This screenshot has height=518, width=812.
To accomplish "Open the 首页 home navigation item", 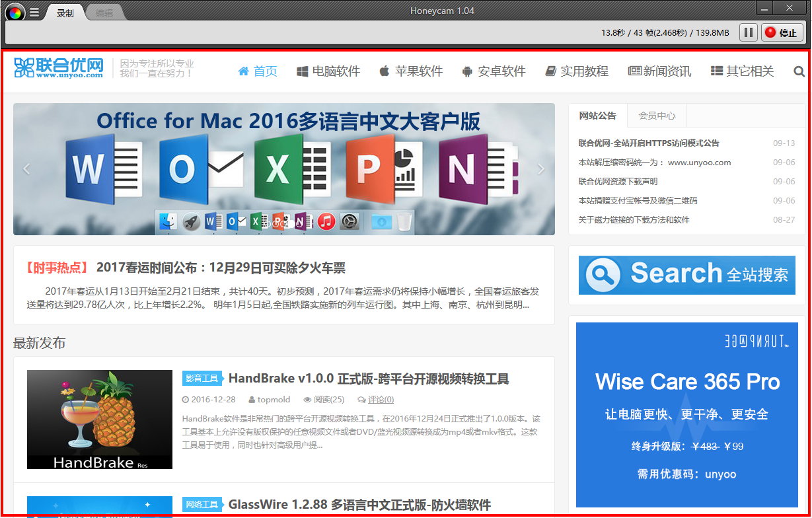I will pyautogui.click(x=258, y=71).
